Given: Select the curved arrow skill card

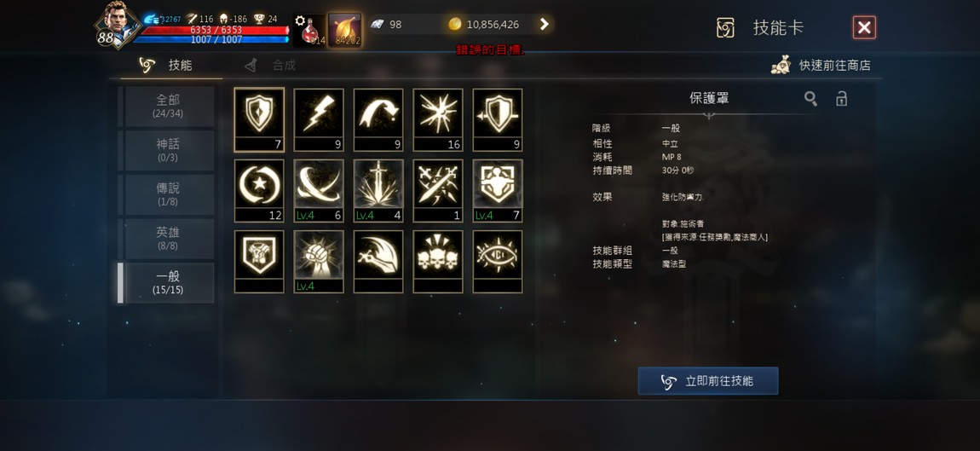Looking at the screenshot, I should pos(378,119).
